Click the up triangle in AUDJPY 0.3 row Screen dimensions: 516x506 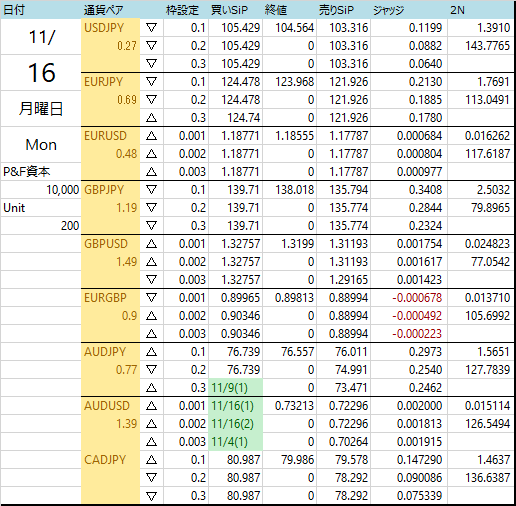pos(151,388)
